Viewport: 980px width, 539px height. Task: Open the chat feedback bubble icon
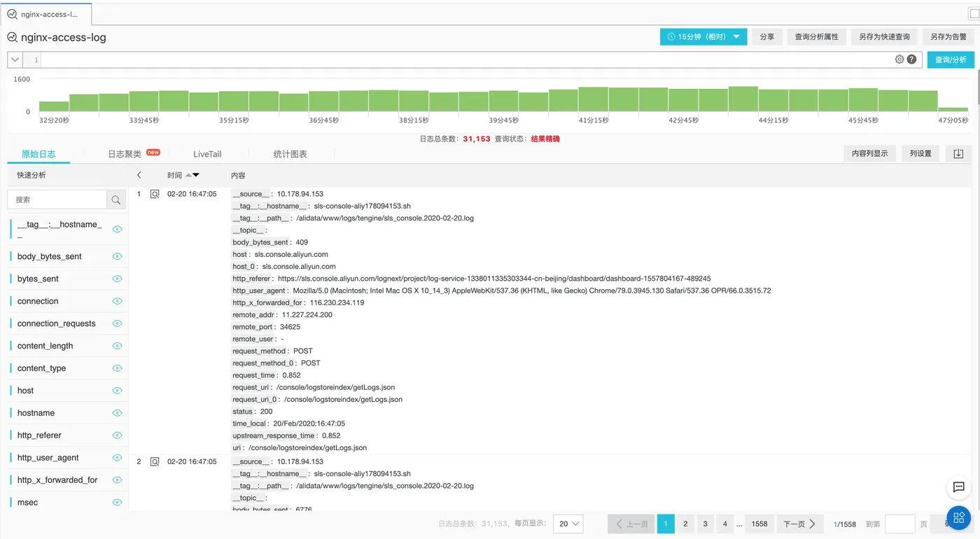(x=958, y=487)
